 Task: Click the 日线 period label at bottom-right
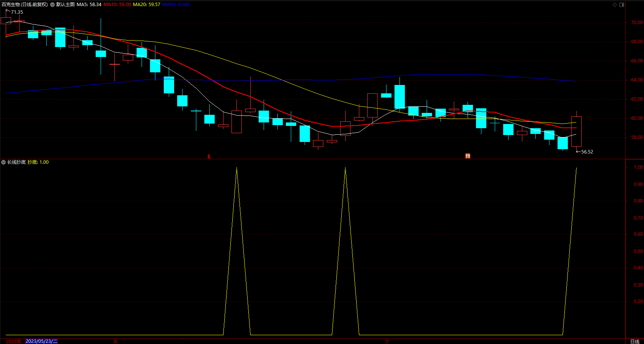coord(635,341)
